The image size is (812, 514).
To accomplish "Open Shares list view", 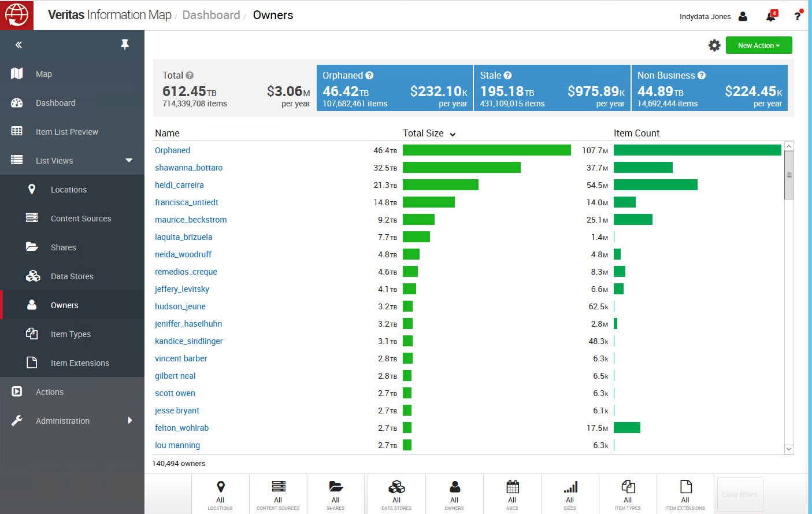I will pyautogui.click(x=72, y=247).
